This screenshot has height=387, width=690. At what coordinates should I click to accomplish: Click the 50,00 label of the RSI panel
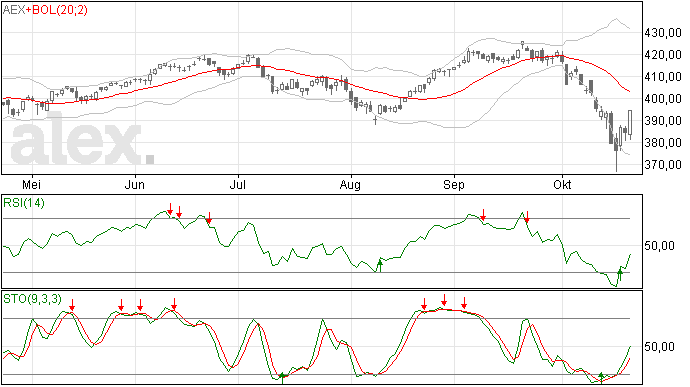[x=659, y=246]
